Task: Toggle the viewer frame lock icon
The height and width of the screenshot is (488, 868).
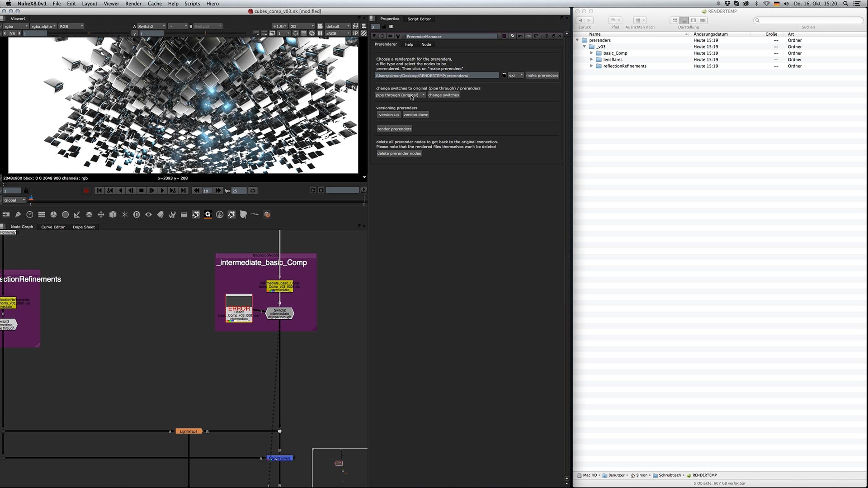Action: coord(26,191)
